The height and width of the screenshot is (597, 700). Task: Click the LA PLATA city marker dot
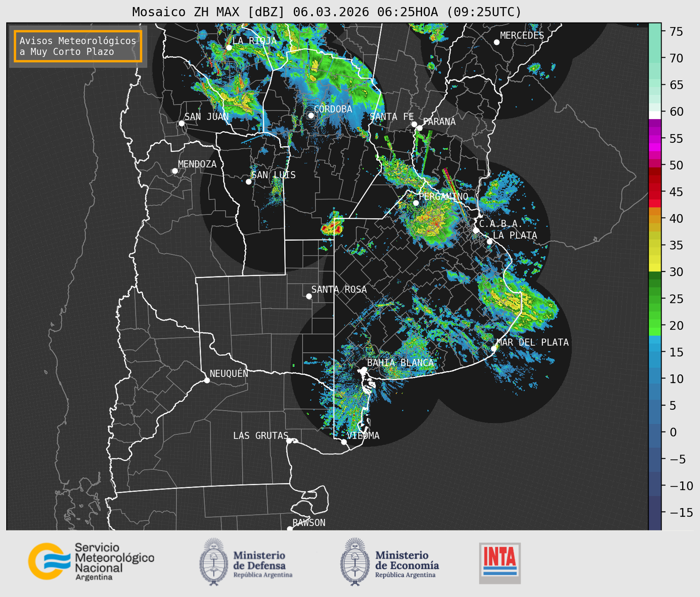(490, 242)
